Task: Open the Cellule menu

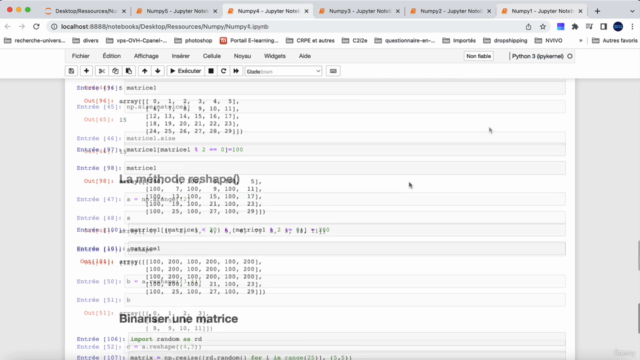Action: coord(211,56)
